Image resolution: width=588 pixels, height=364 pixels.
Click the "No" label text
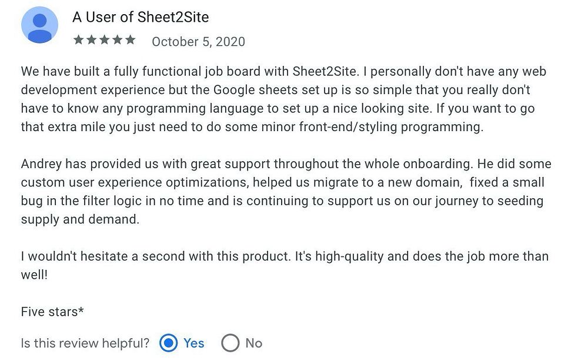[253, 343]
